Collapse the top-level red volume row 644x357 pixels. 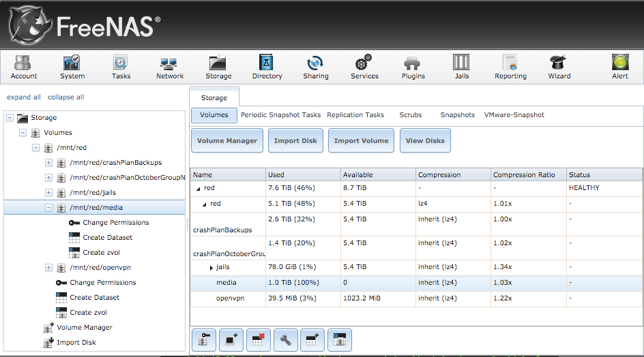pos(198,189)
